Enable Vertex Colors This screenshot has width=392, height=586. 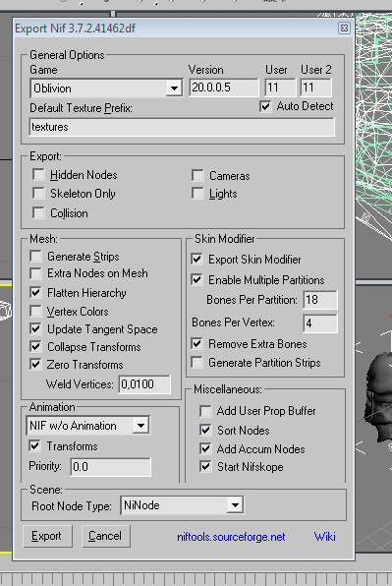coord(35,311)
